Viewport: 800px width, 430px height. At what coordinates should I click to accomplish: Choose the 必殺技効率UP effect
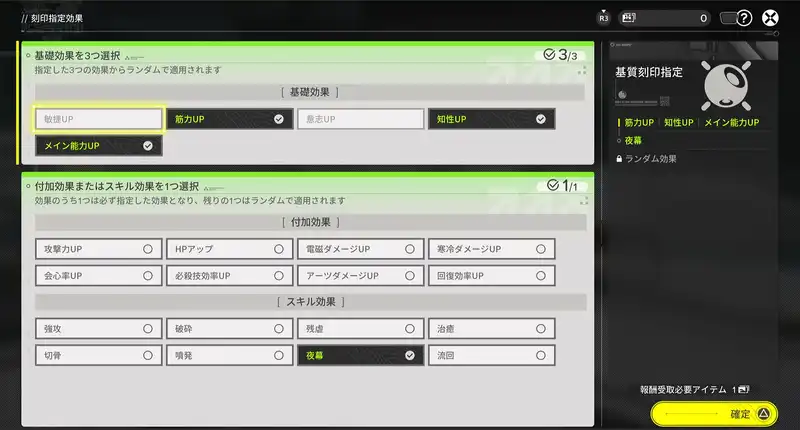click(230, 275)
